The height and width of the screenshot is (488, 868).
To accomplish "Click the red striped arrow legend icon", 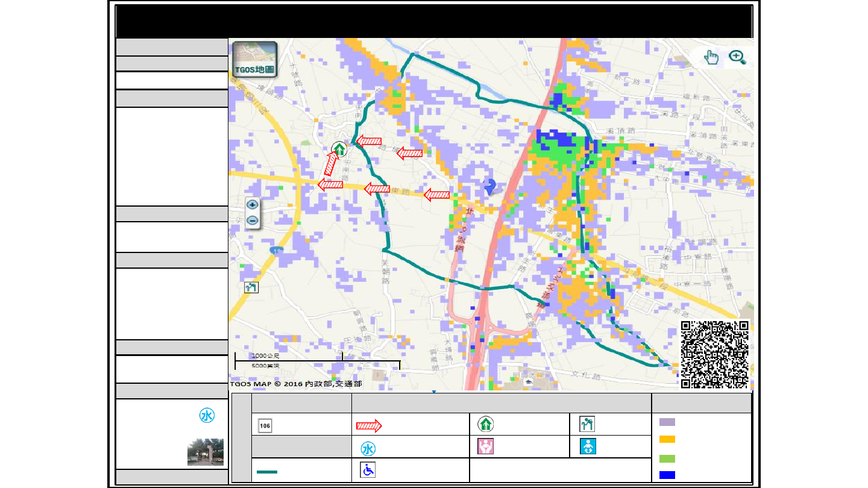I will click(x=369, y=425).
